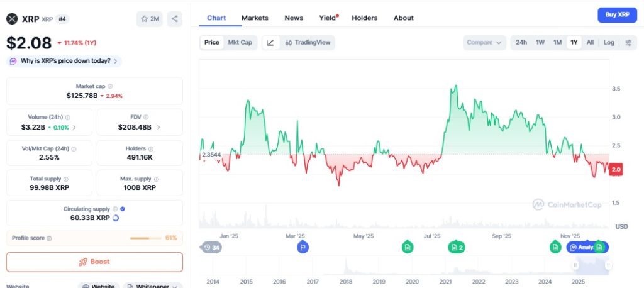This screenshot has width=644, height=288.
Task: Click the FDV info icon
Action: coord(146,117)
